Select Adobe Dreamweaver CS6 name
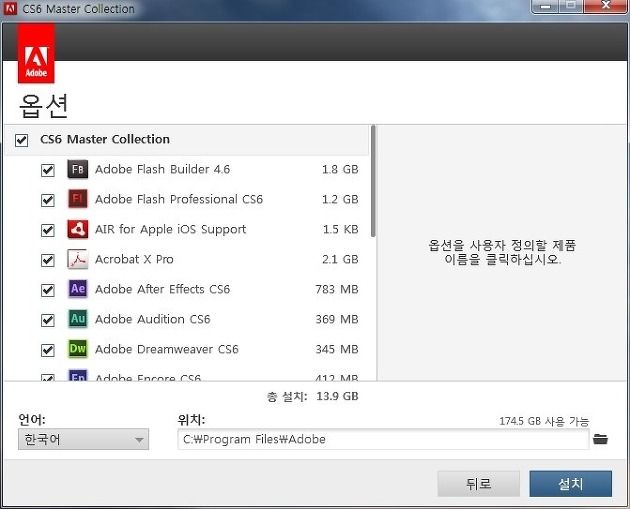The image size is (630, 509). click(167, 349)
